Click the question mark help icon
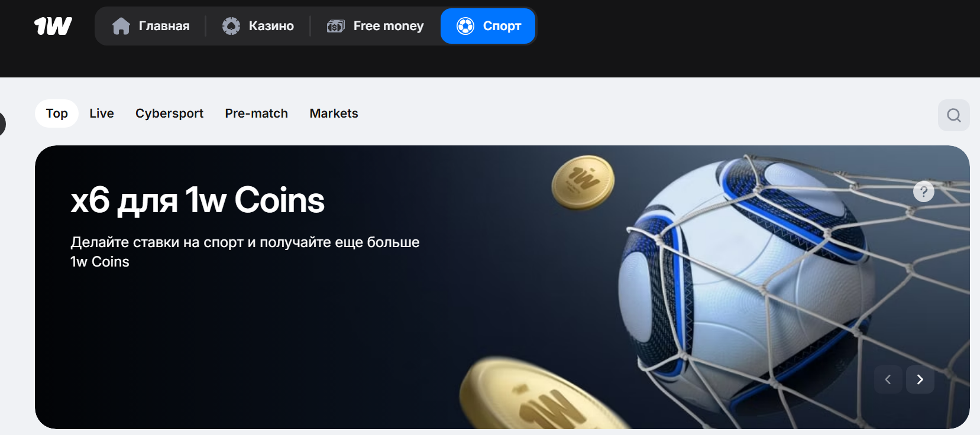 tap(924, 191)
